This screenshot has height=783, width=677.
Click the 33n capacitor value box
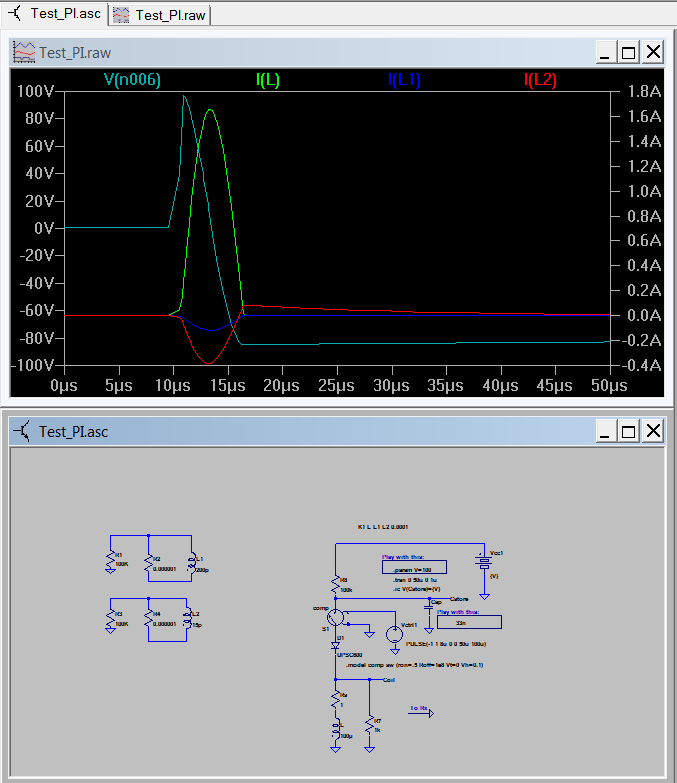click(469, 622)
